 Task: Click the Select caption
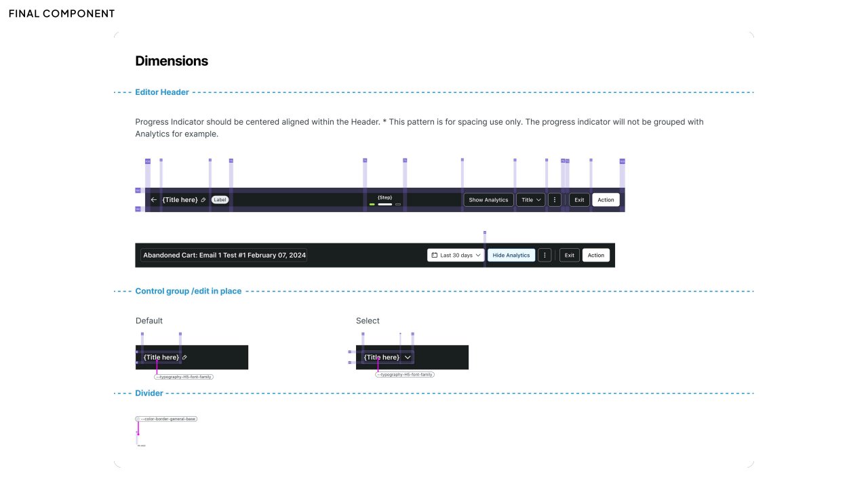coord(368,321)
